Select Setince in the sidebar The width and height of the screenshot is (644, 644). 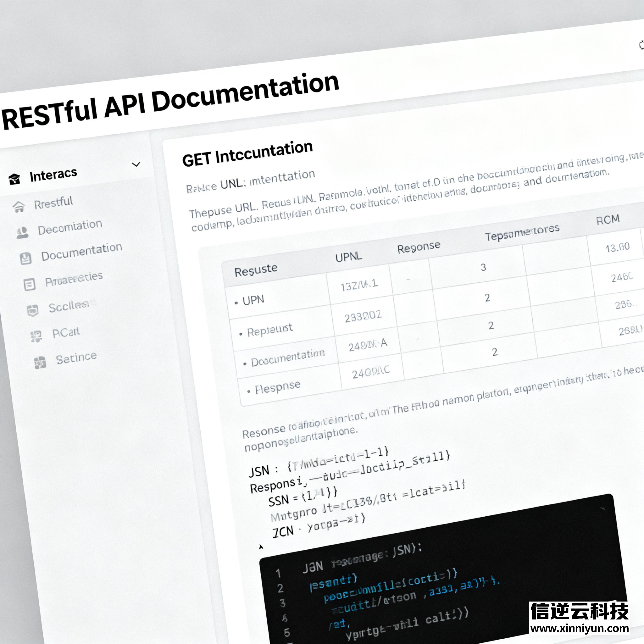click(76, 358)
